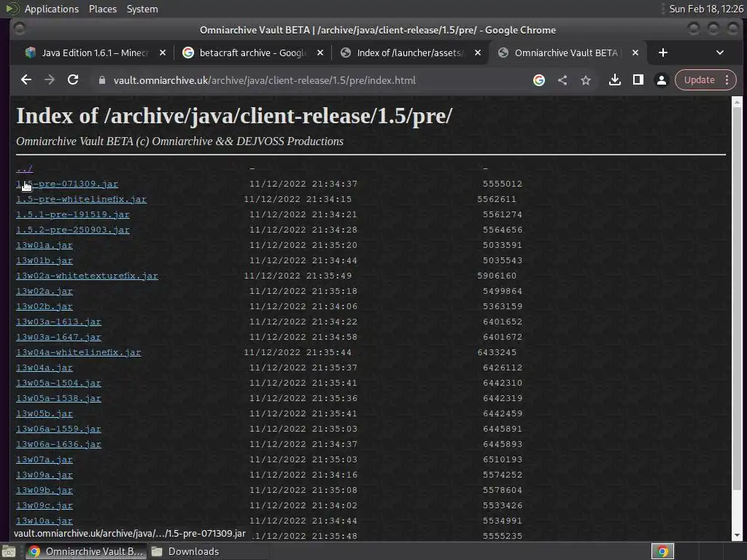Share this page via share icon
747x560 pixels.
pyautogui.click(x=562, y=80)
